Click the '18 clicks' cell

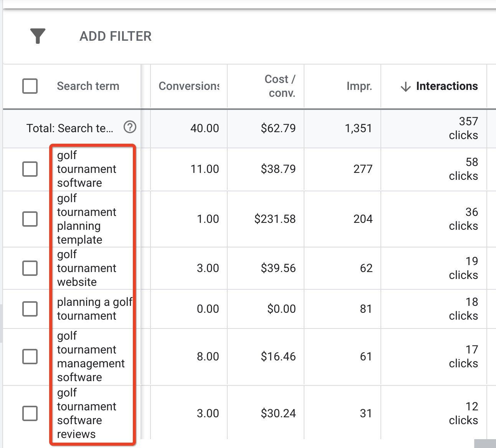(x=463, y=309)
